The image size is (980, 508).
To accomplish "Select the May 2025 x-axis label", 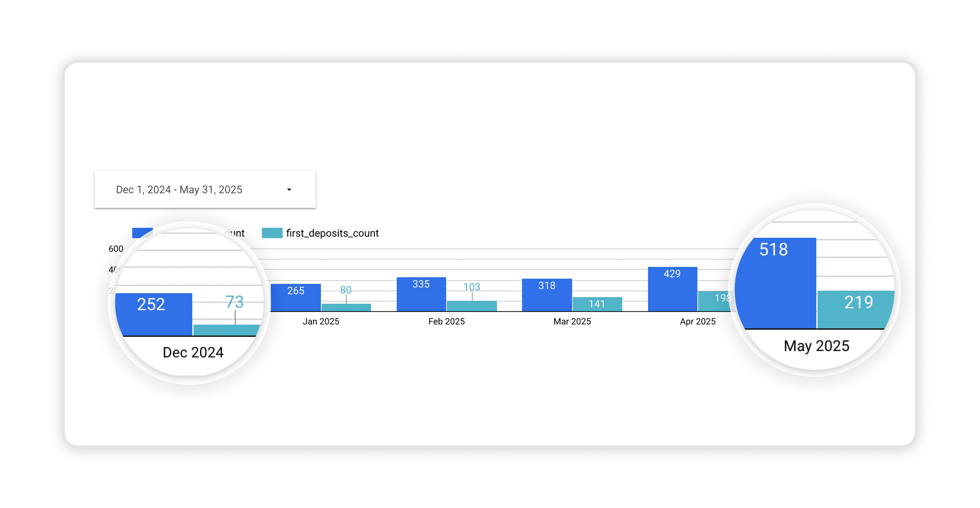I will (816, 346).
